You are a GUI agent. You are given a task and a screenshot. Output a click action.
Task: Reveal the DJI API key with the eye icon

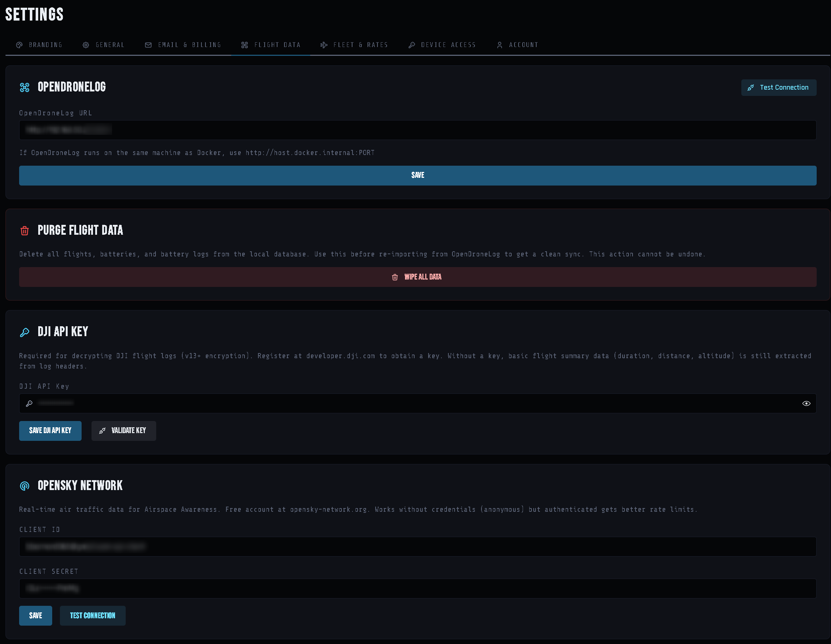[806, 403]
